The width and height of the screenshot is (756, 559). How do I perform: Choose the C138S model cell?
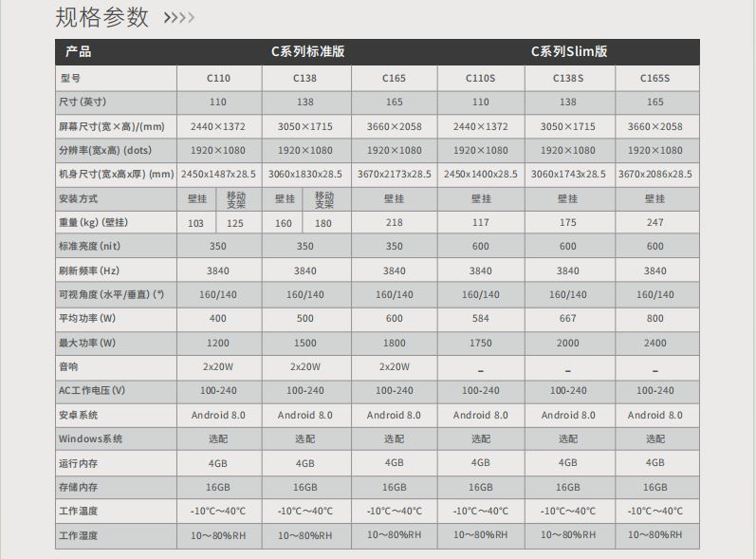[567, 78]
